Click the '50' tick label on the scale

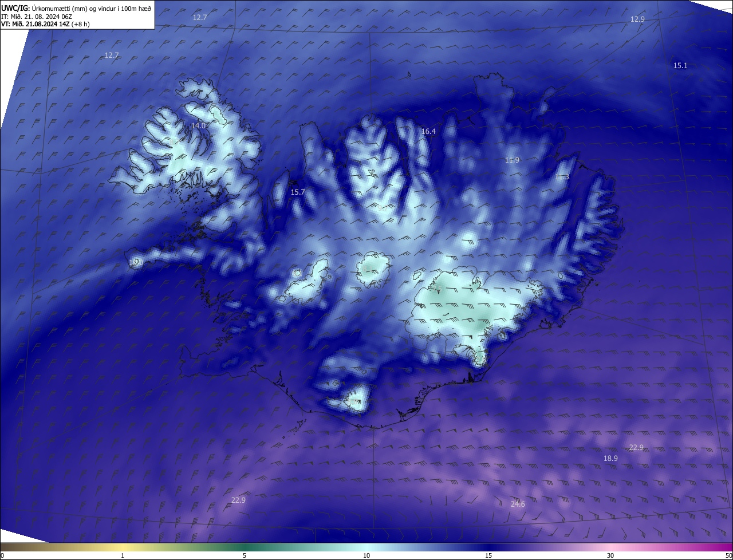point(728,555)
